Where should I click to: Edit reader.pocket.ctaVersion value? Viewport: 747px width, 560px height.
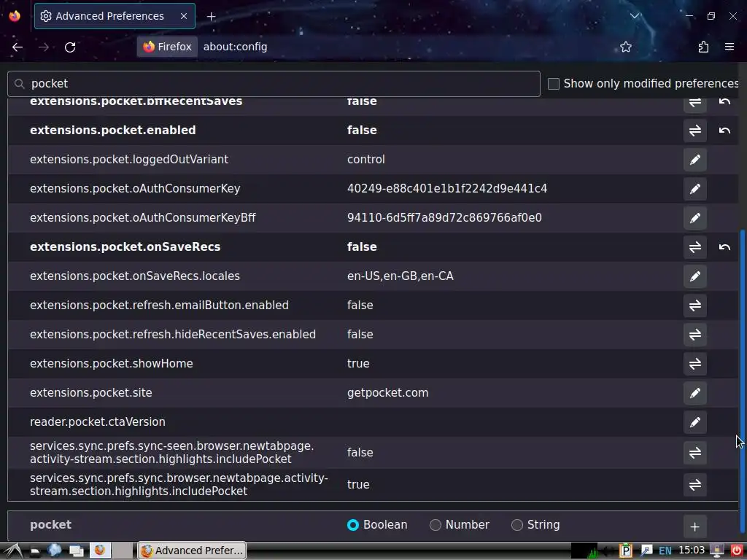pos(694,422)
